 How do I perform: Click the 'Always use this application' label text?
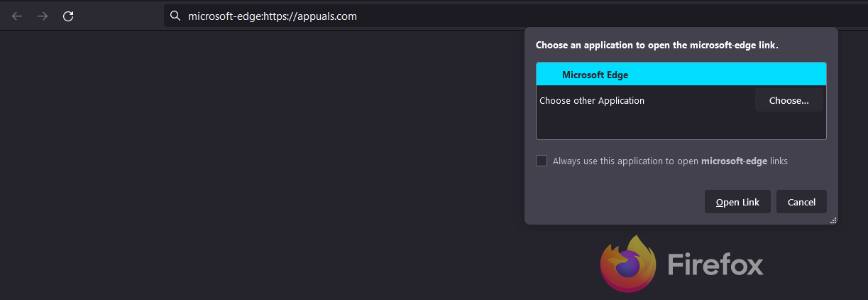(x=625, y=161)
